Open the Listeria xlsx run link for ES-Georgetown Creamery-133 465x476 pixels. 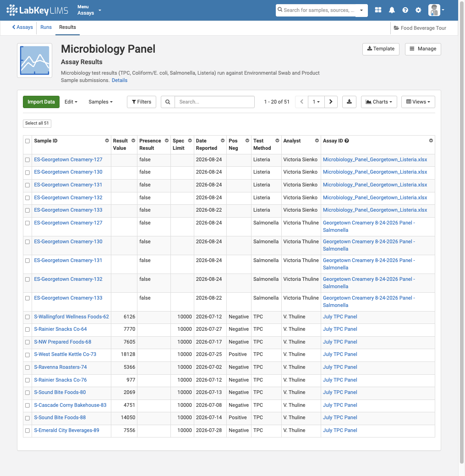[375, 210]
